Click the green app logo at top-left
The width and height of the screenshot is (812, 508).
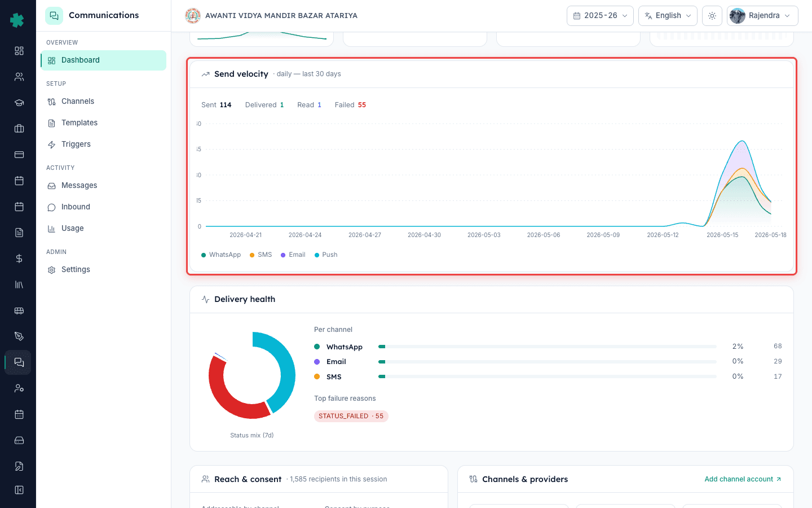17,20
